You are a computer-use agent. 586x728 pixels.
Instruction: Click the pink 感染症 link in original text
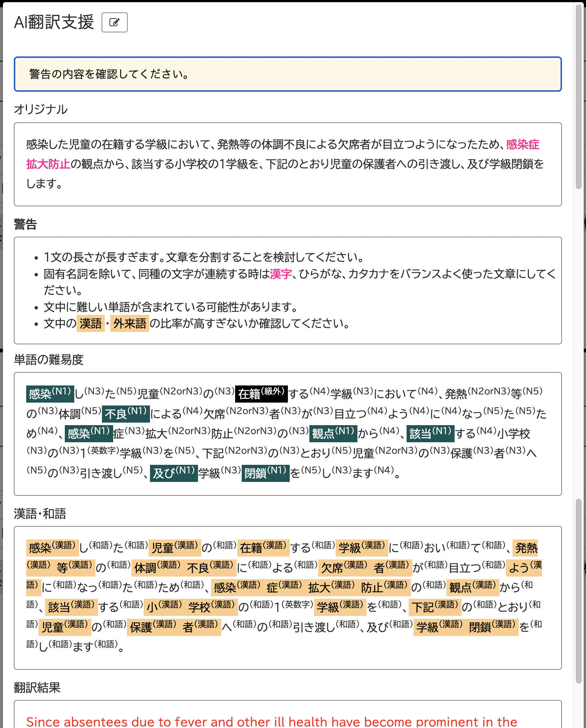(523, 145)
